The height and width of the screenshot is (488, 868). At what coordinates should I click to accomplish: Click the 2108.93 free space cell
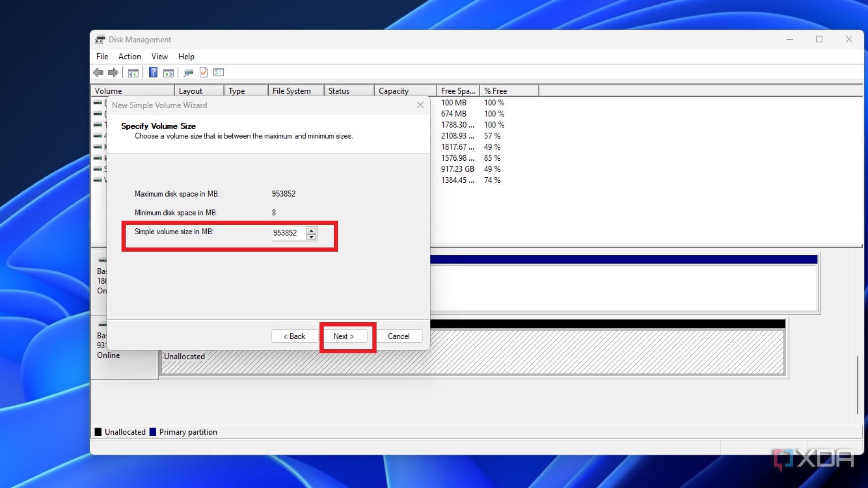tap(457, 136)
